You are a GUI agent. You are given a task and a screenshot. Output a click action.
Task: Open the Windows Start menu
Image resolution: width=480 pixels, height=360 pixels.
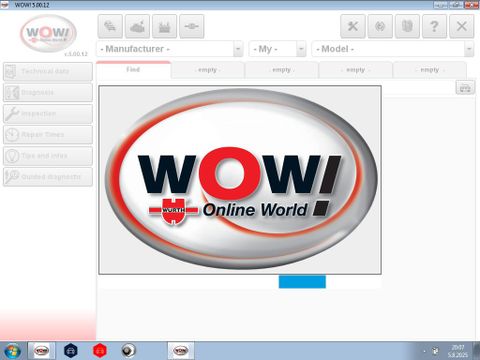pos(12,351)
